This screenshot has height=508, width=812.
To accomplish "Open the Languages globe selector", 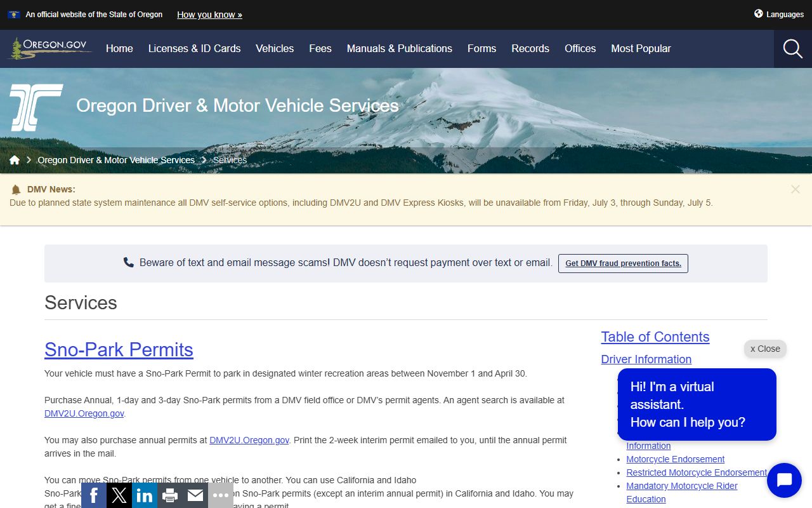I will tap(778, 14).
